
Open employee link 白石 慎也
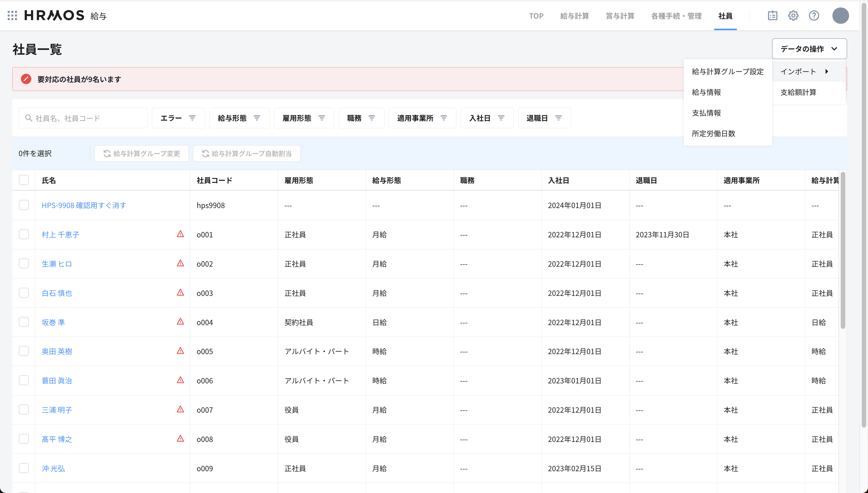57,293
